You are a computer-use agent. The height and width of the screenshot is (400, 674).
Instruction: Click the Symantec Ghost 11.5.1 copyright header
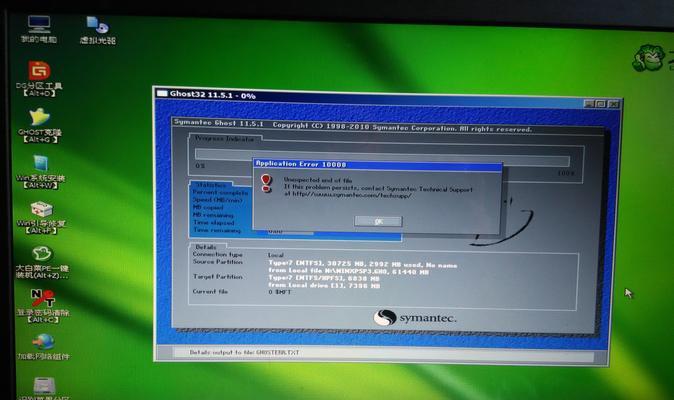352,125
